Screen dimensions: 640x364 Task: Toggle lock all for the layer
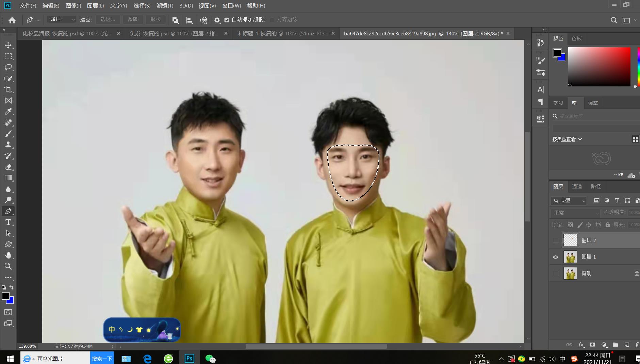point(608,225)
